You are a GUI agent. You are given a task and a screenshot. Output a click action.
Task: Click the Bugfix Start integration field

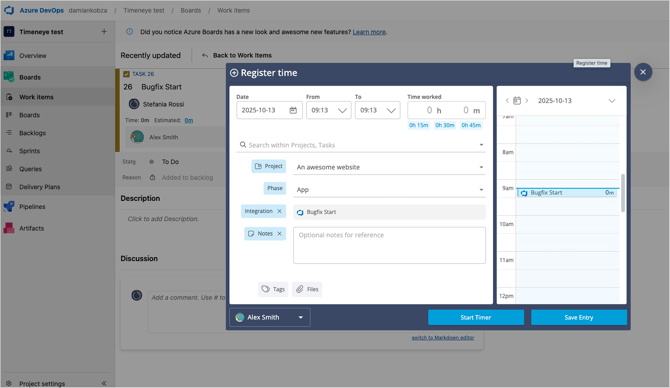click(x=389, y=212)
